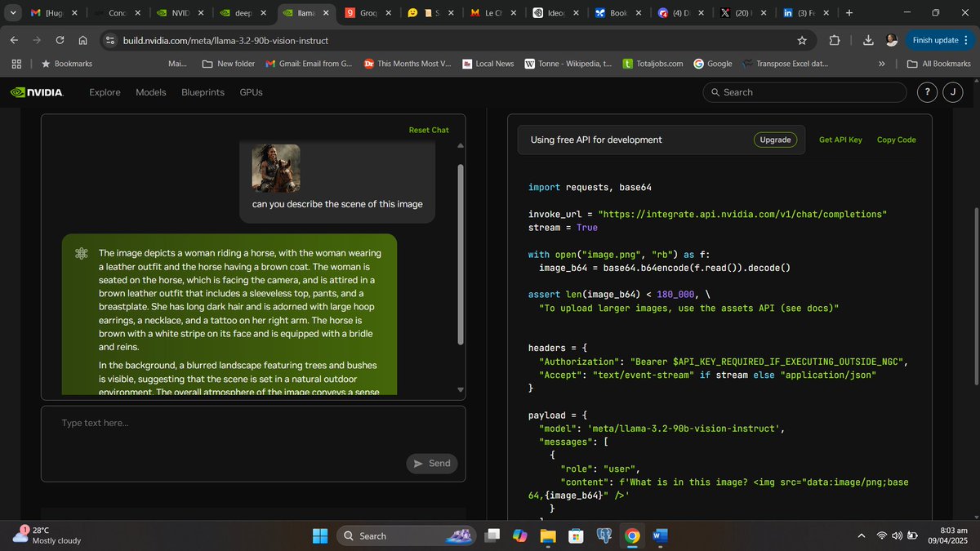Image resolution: width=980 pixels, height=551 pixels.
Task: Switch to the Groq tab
Action: (x=368, y=13)
